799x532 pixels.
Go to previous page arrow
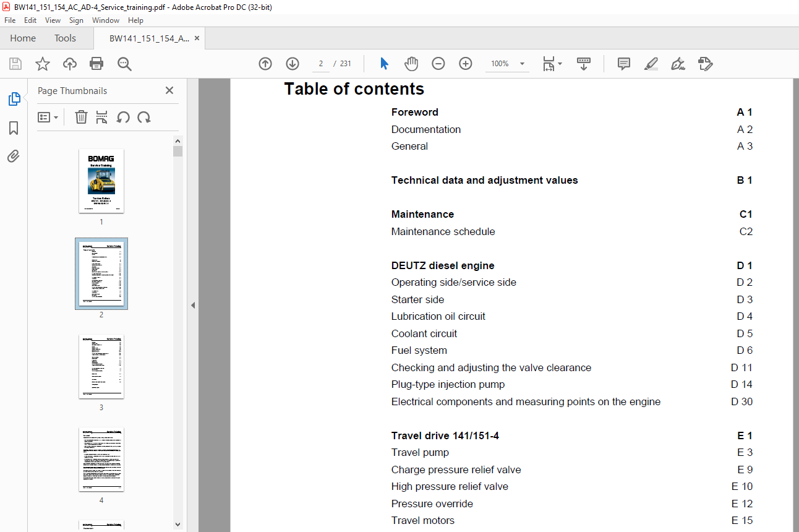coord(265,64)
